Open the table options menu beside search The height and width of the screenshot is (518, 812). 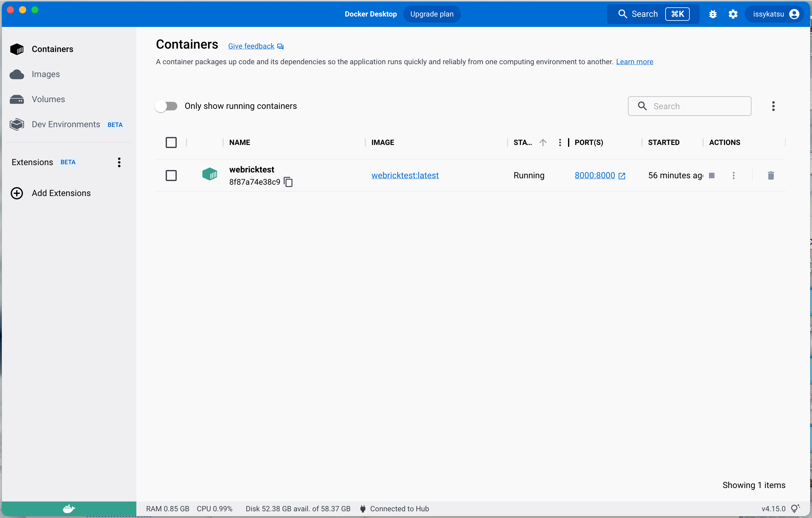coord(773,106)
